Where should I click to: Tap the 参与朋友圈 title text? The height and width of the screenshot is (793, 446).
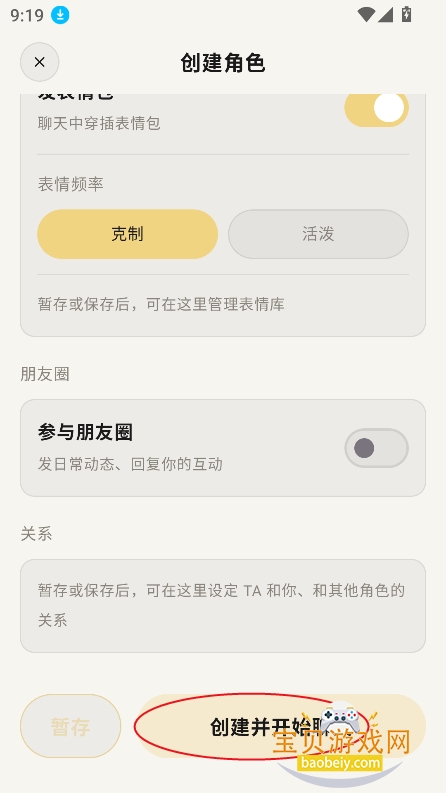[85, 433]
